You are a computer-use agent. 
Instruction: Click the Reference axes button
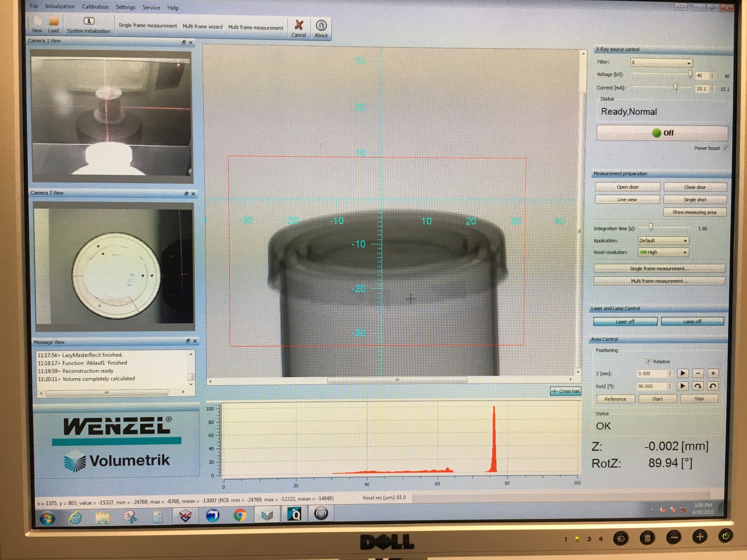coord(615,399)
